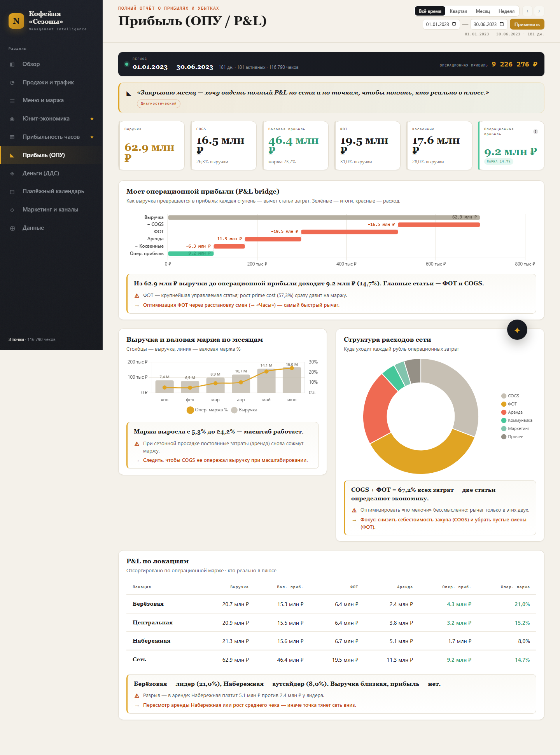Click the Меню и маржа list icon

12,101
